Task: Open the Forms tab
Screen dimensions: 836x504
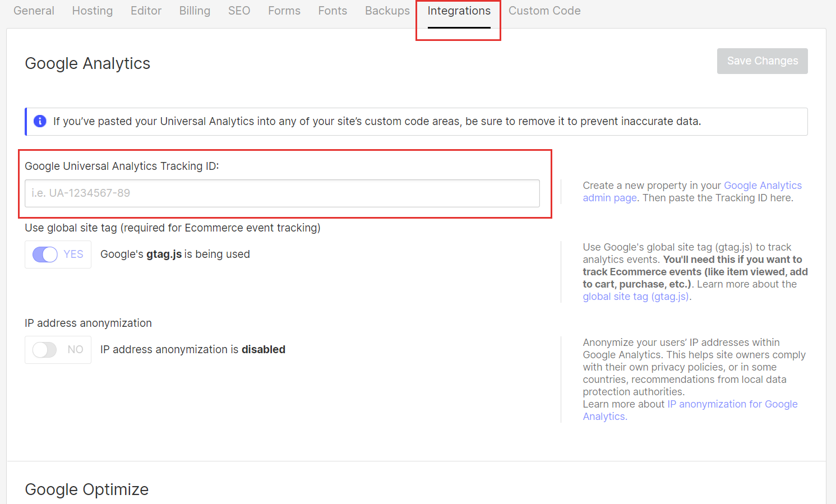Action: click(x=284, y=11)
